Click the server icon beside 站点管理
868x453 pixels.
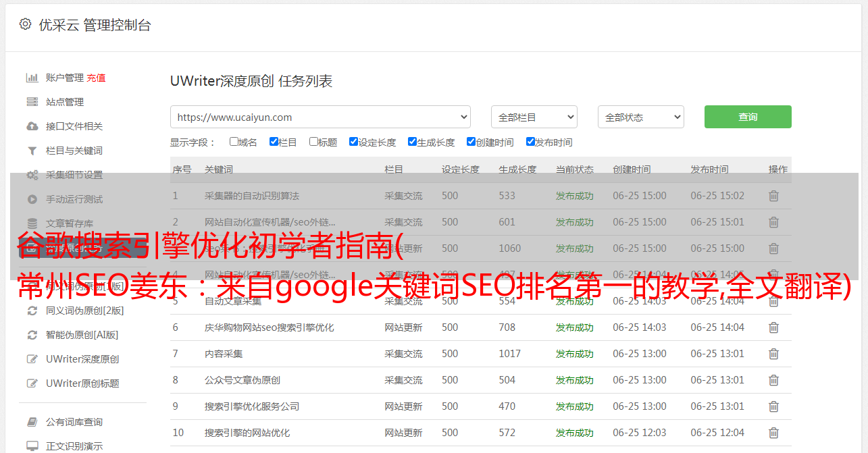coord(32,102)
